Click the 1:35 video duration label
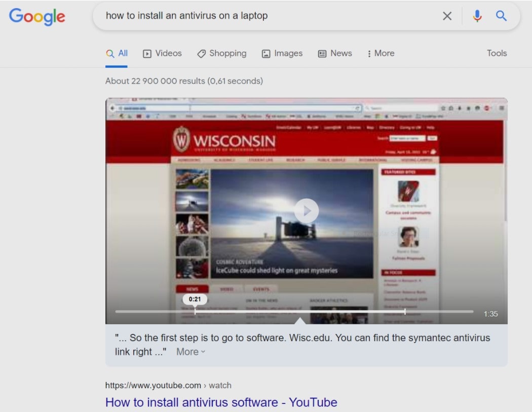The width and height of the screenshot is (532, 412). [490, 314]
